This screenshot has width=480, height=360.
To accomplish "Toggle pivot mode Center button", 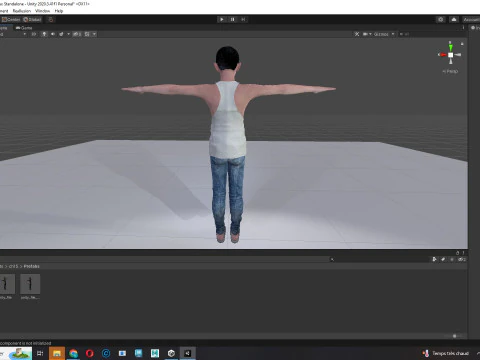I will (11, 20).
